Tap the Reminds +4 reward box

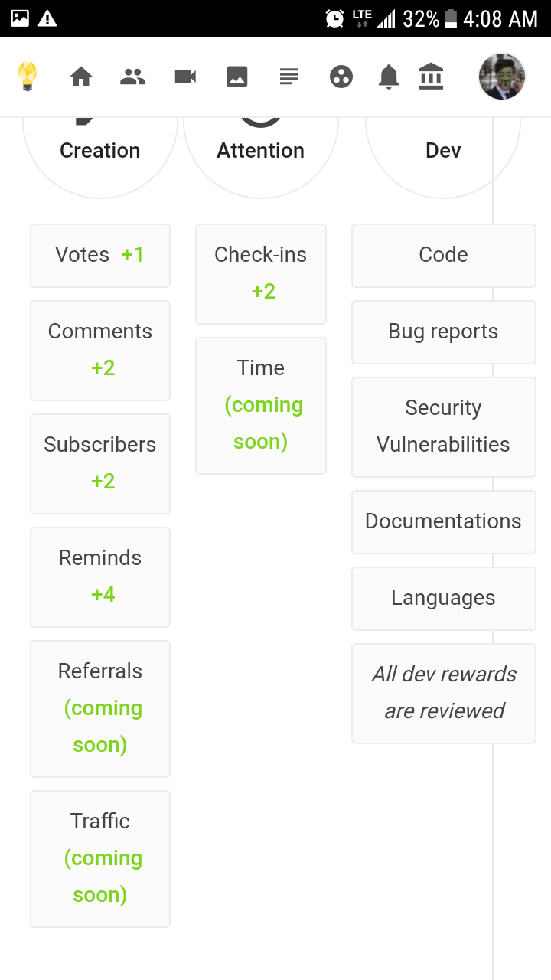tap(100, 577)
